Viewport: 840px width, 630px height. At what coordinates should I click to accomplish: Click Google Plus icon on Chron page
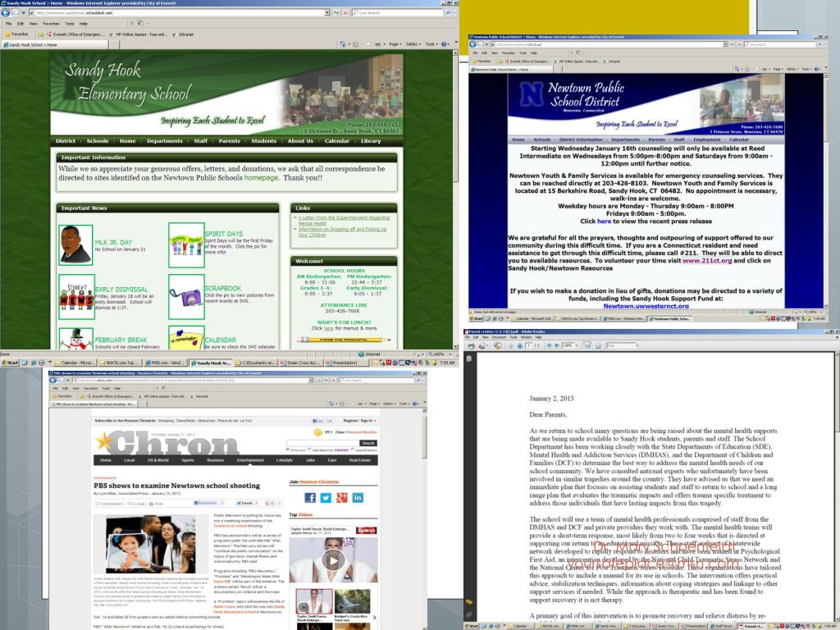[342, 498]
